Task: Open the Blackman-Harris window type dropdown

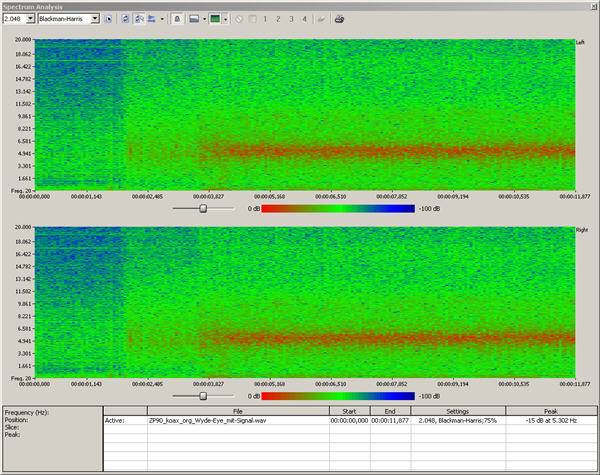Action: (x=95, y=18)
